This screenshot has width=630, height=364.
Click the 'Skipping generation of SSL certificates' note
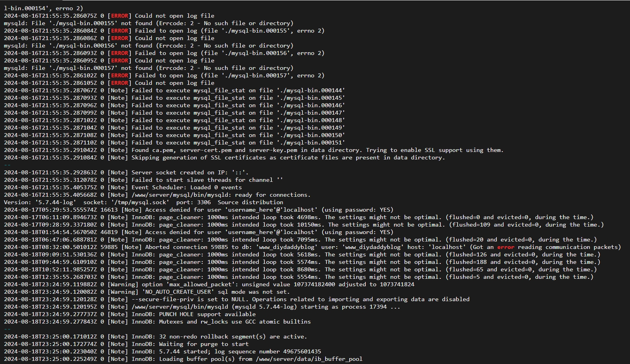(x=224, y=157)
